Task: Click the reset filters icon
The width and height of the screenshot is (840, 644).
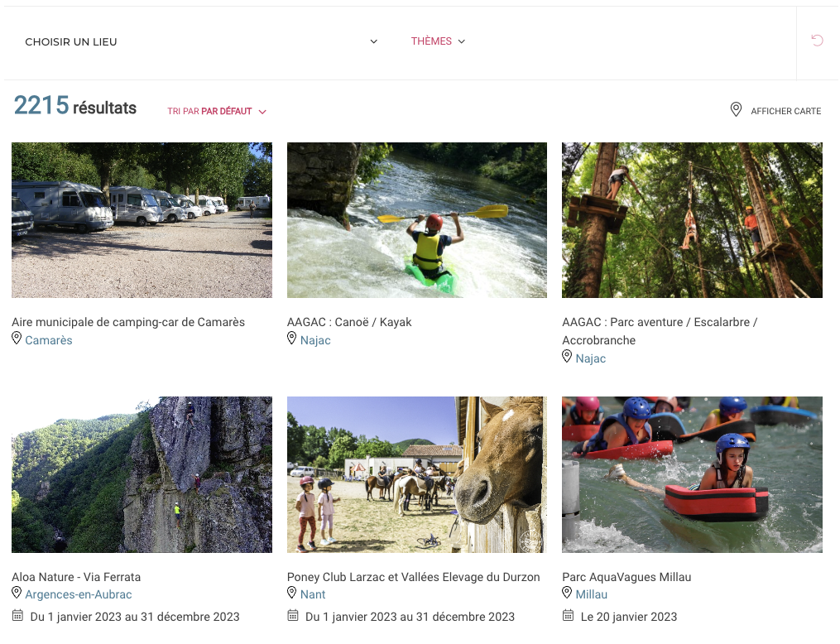Action: 817,41
